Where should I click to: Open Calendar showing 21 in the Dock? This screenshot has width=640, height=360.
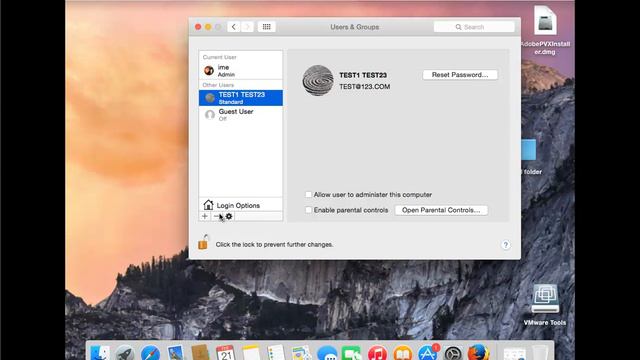(226, 352)
